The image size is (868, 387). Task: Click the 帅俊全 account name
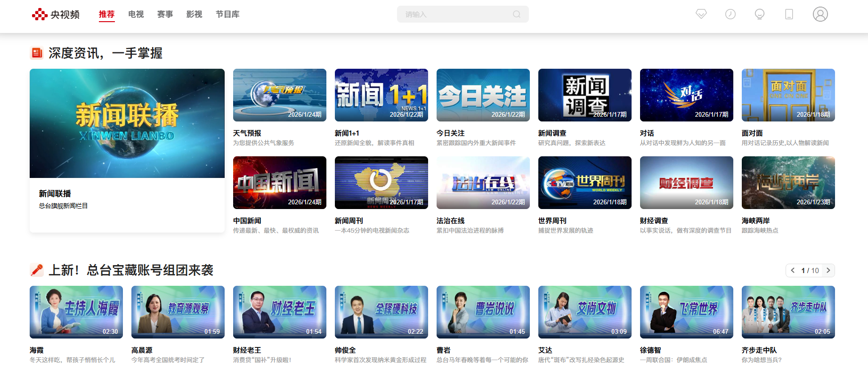point(345,350)
